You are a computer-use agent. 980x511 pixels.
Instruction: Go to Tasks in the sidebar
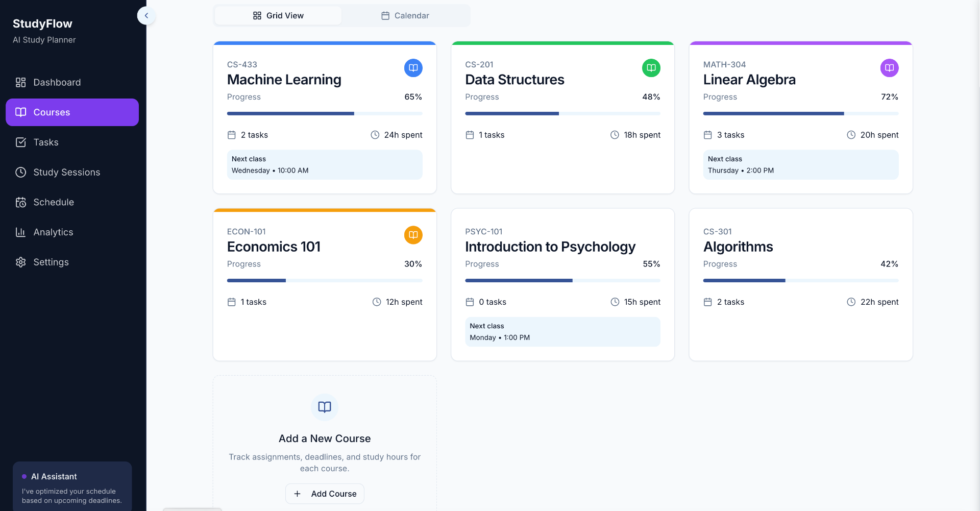[x=46, y=142]
